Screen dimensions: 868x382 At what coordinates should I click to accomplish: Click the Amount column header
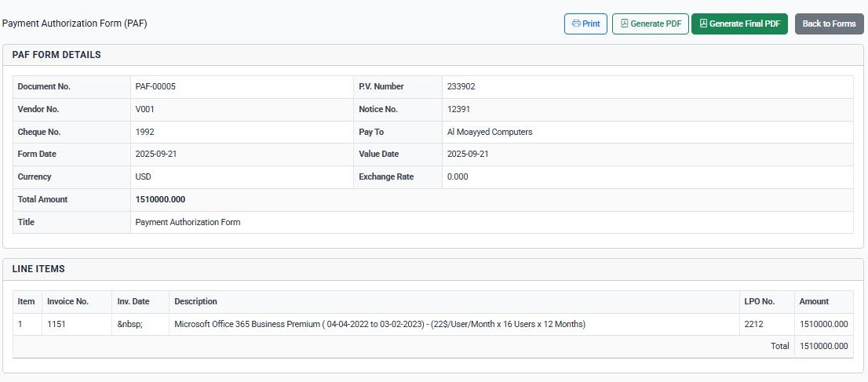[x=813, y=301]
